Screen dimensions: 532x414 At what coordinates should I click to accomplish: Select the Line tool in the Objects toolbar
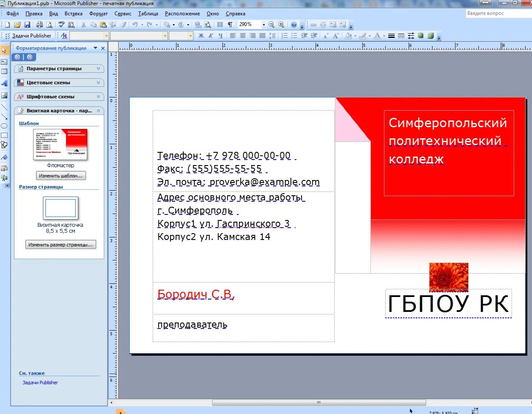(x=4, y=107)
